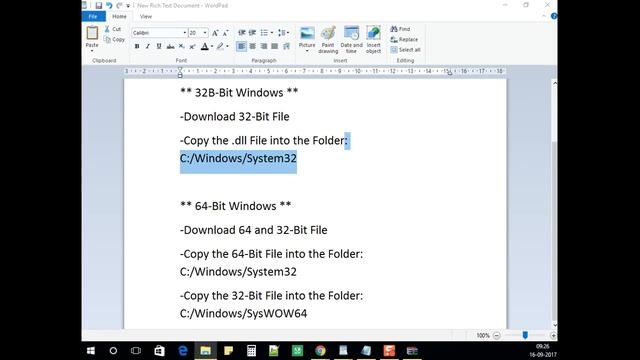
Task: Justify the paragraph text
Action: 275,47
